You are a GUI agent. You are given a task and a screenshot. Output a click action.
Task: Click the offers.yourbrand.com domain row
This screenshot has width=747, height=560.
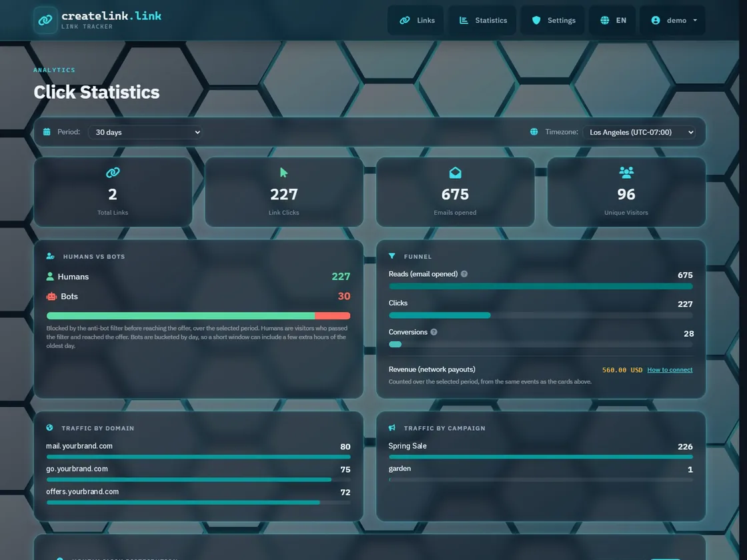click(198, 496)
